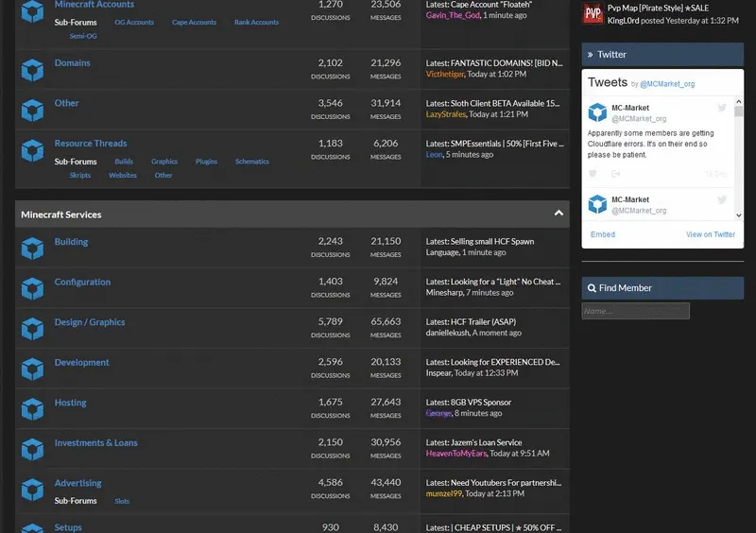Image resolution: width=756 pixels, height=533 pixels.
Task: Click the Minecraft Accounts cube icon
Action: pyautogui.click(x=32, y=11)
